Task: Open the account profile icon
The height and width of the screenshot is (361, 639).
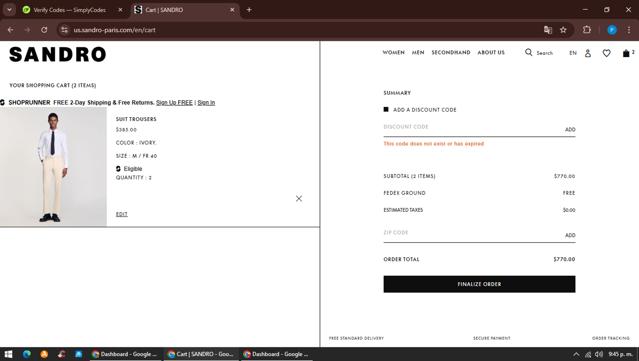Action: (588, 53)
